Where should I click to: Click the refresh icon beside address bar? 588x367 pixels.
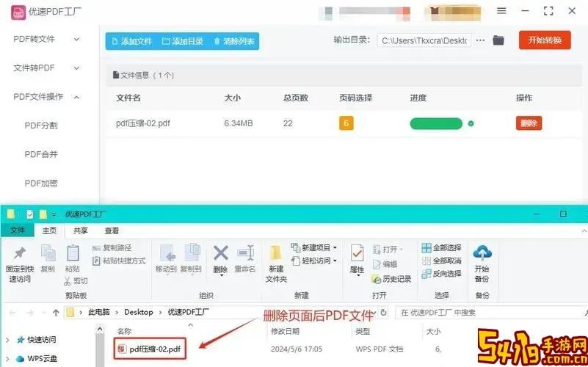pyautogui.click(x=383, y=312)
